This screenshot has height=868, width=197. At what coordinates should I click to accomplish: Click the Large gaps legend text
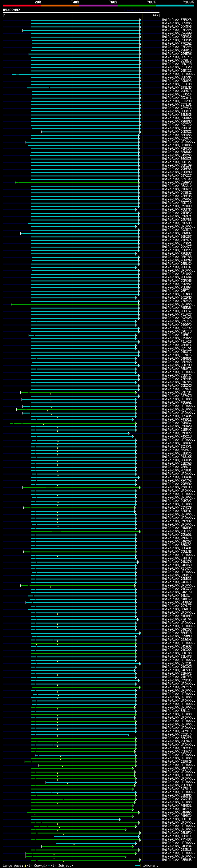click(38, 866)
